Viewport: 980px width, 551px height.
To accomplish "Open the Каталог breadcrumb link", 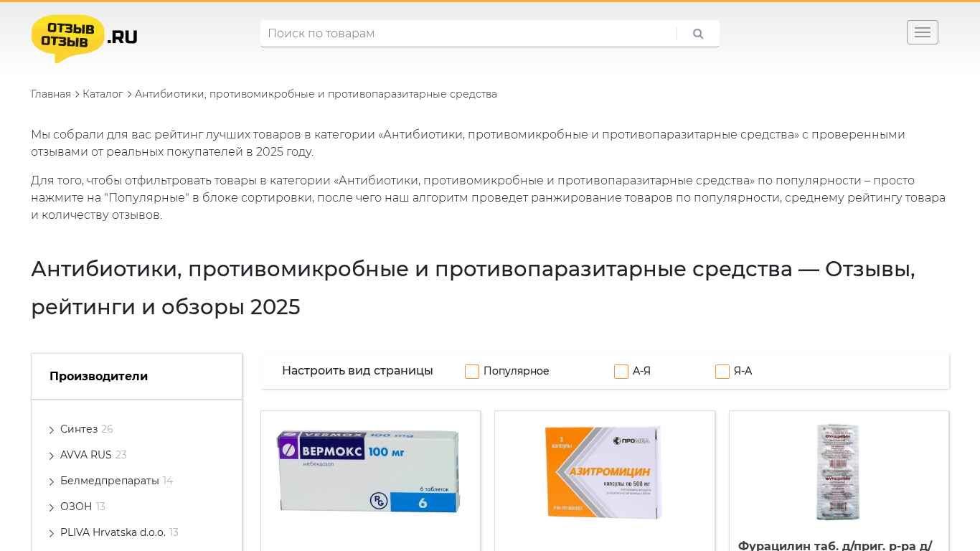I will pos(103,94).
